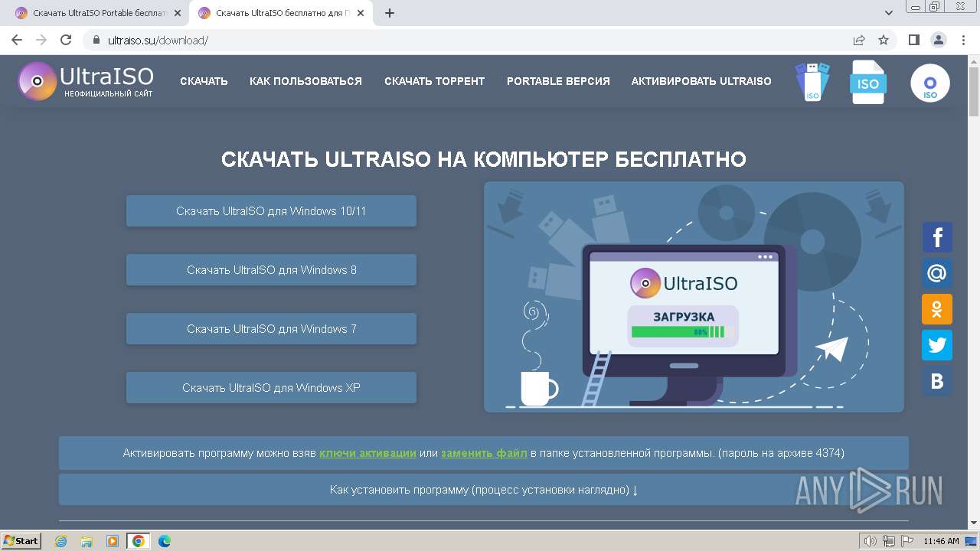Image resolution: width=980 pixels, height=551 pixels.
Task: Click Chrome icon in taskbar
Action: pyautogui.click(x=139, y=541)
